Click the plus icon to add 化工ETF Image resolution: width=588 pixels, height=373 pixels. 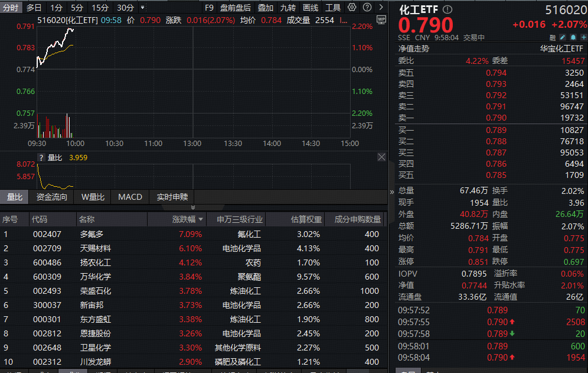pos(583,37)
